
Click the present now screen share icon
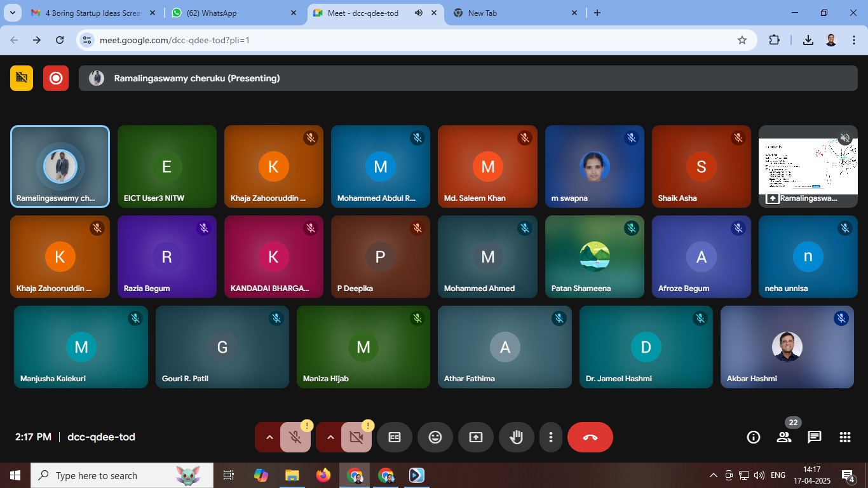point(476,437)
